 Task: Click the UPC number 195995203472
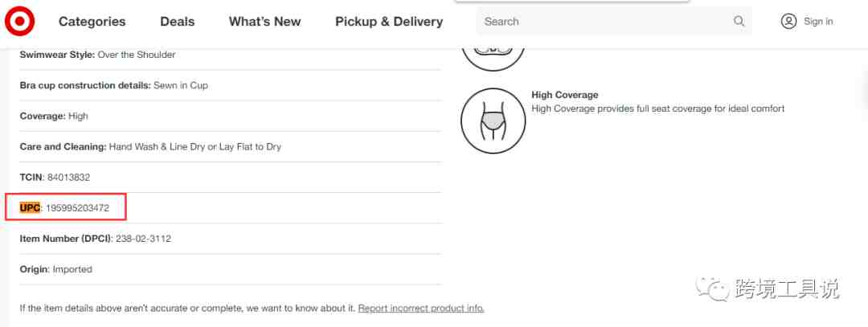click(77, 208)
